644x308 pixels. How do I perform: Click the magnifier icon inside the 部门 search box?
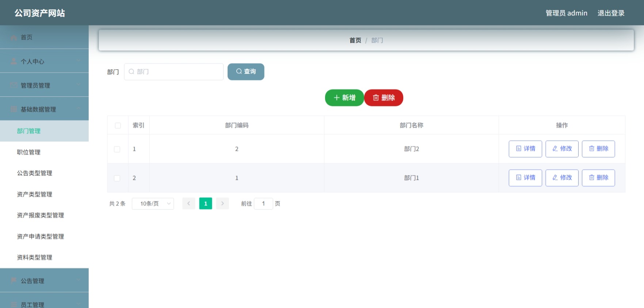coord(132,72)
